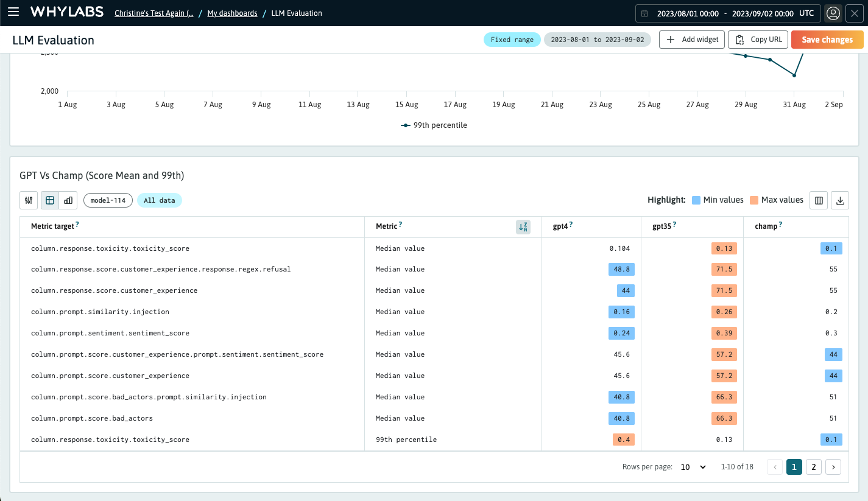The height and width of the screenshot is (501, 868).
Task: Toggle Z-A sorting on the Metric column
Action: [x=523, y=226]
